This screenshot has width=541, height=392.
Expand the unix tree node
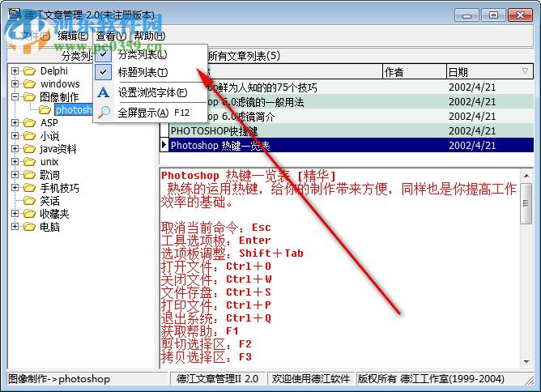tap(15, 162)
